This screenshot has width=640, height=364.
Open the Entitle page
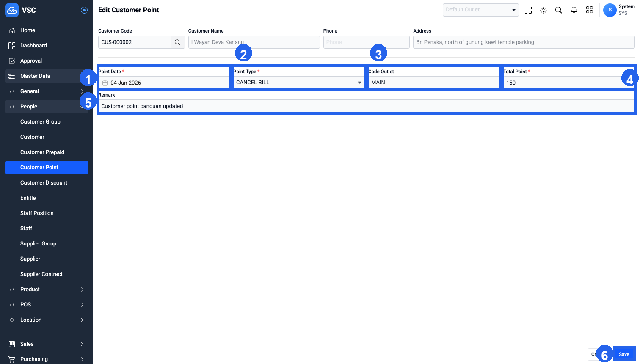pyautogui.click(x=47, y=198)
